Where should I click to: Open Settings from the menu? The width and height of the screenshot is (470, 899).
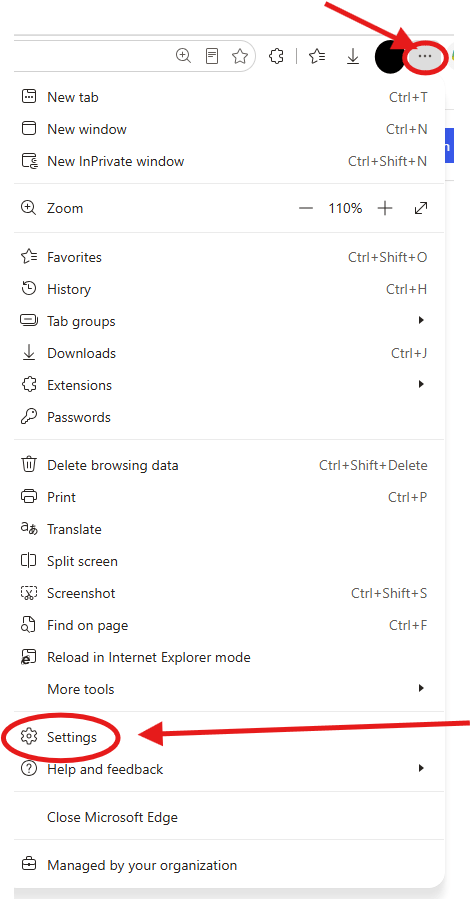[x=229, y=737]
